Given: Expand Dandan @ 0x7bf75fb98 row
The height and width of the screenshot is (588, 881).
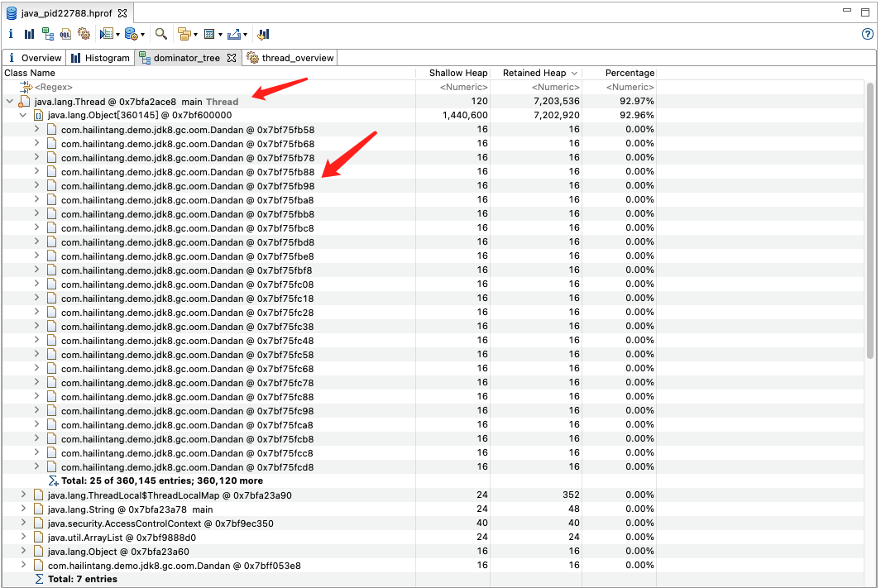Looking at the screenshot, I should click(x=36, y=185).
